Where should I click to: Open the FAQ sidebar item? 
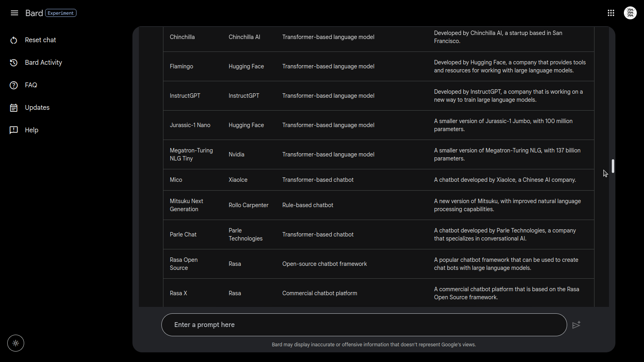tap(31, 85)
